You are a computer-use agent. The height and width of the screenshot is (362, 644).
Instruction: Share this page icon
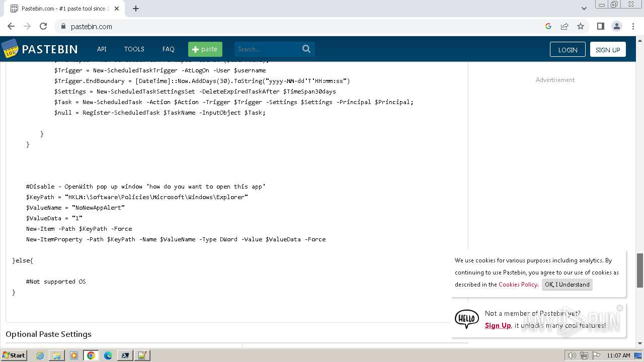(565, 26)
